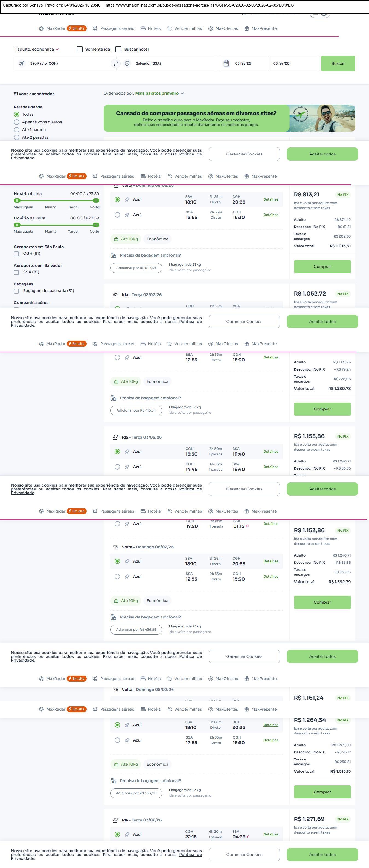
Task: Go to 'Vender milhas' in the top menu
Action: (184, 29)
